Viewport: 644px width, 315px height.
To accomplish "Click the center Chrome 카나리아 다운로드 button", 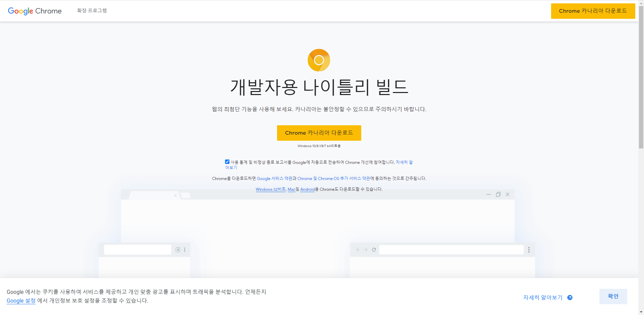I will (x=319, y=133).
